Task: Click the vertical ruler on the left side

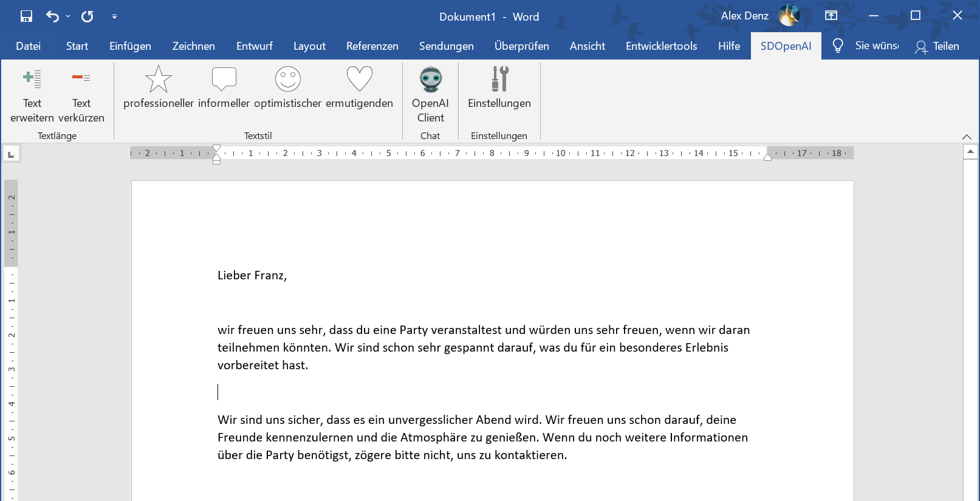Action: point(11,340)
